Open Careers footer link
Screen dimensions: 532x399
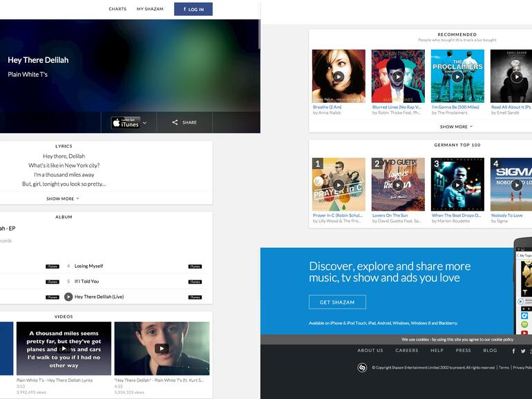[406, 351]
